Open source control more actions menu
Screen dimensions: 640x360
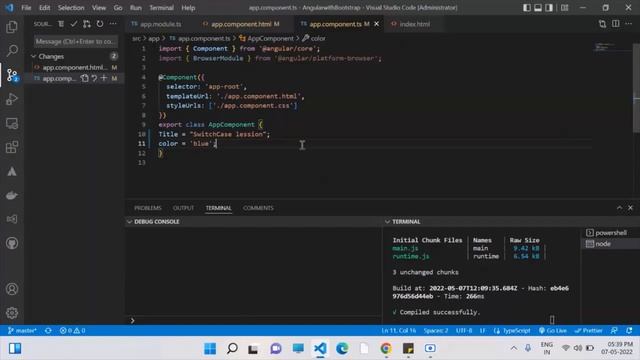[113, 24]
